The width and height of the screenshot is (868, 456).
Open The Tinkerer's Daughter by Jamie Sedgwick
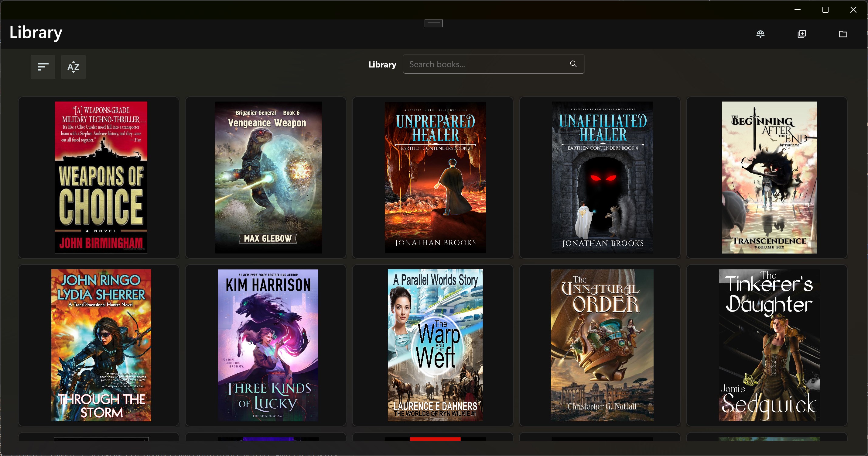769,345
